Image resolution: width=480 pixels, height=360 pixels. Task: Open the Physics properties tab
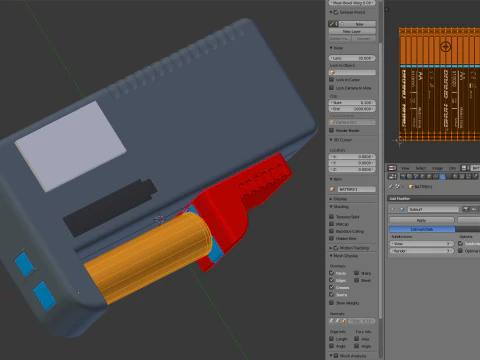coord(475,176)
